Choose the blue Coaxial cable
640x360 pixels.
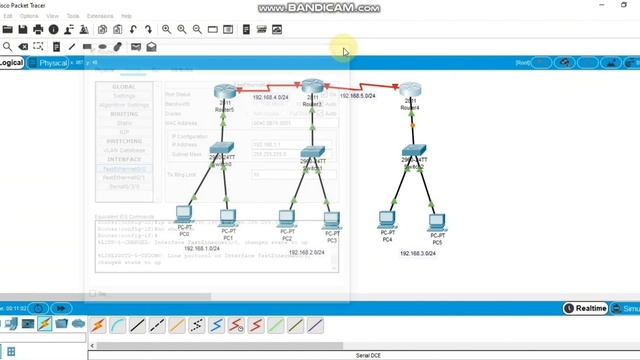[x=216, y=326]
